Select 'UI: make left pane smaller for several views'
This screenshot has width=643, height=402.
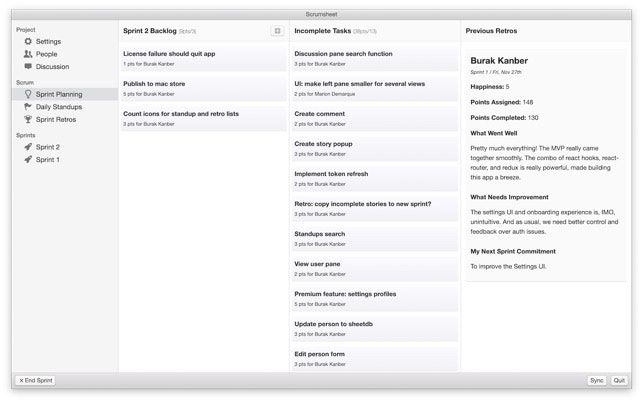pyautogui.click(x=375, y=88)
